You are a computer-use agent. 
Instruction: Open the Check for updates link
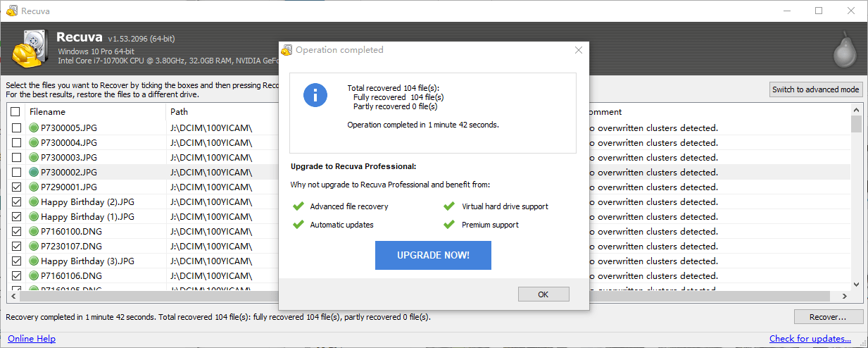pyautogui.click(x=810, y=339)
